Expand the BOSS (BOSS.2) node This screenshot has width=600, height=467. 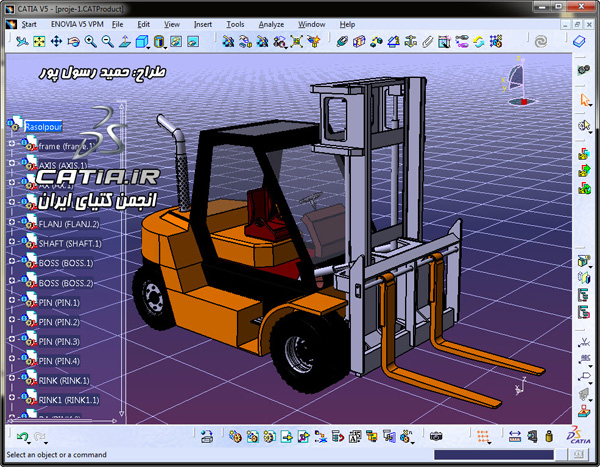pos(12,280)
